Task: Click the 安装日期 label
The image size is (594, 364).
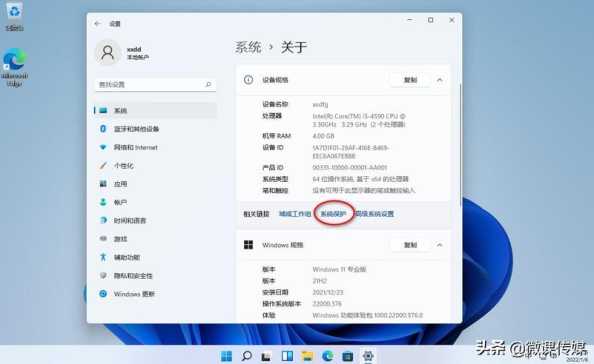Action: click(275, 292)
